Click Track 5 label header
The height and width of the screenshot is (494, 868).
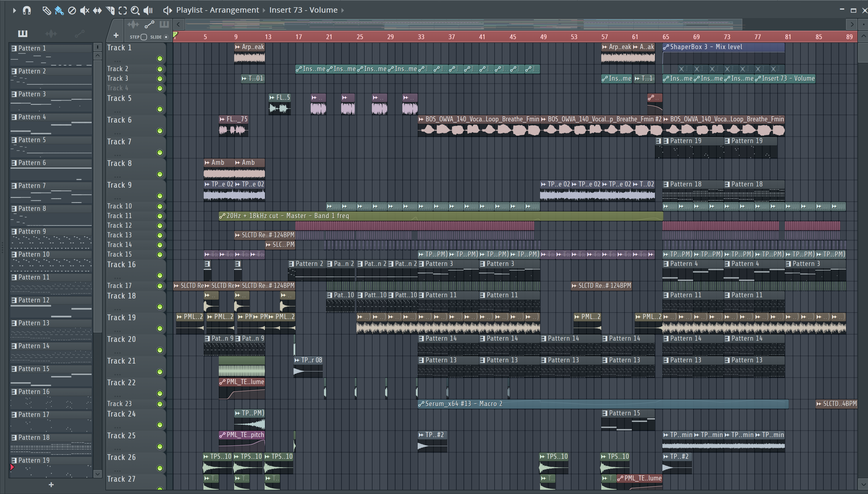coord(119,98)
